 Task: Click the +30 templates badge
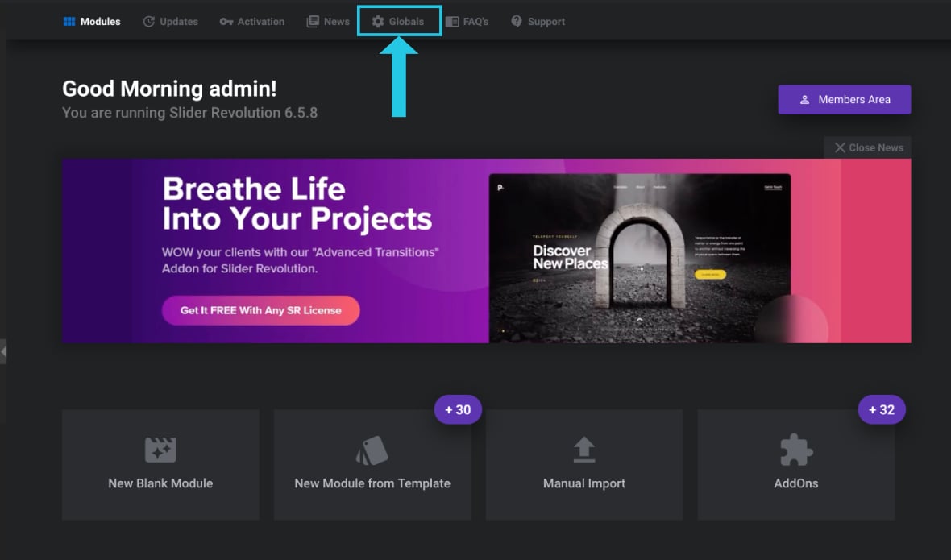[458, 409]
